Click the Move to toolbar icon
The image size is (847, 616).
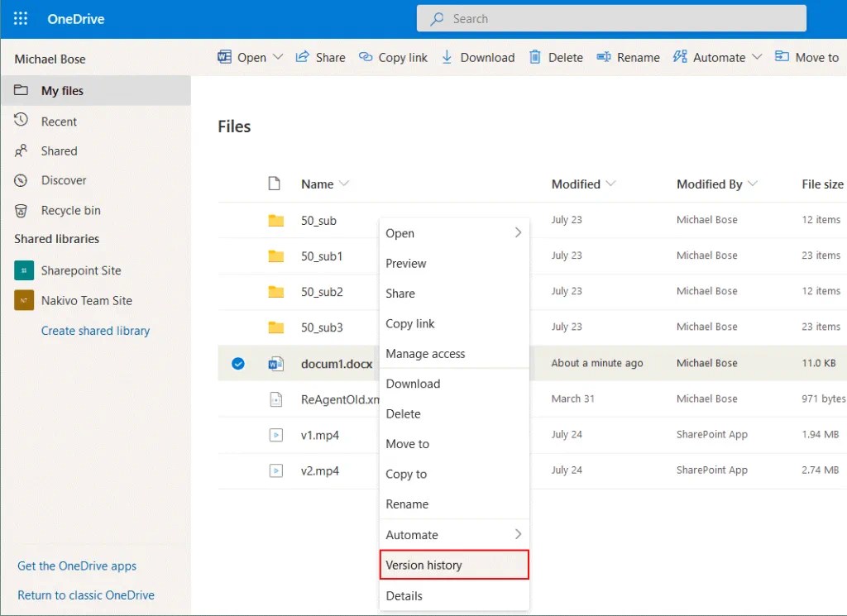pyautogui.click(x=806, y=57)
